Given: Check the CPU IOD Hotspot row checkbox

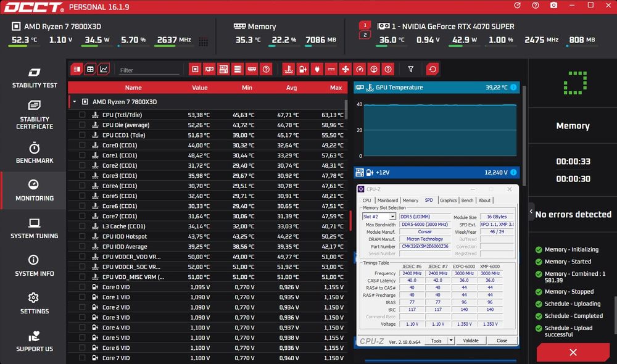Looking at the screenshot, I should pos(82,236).
